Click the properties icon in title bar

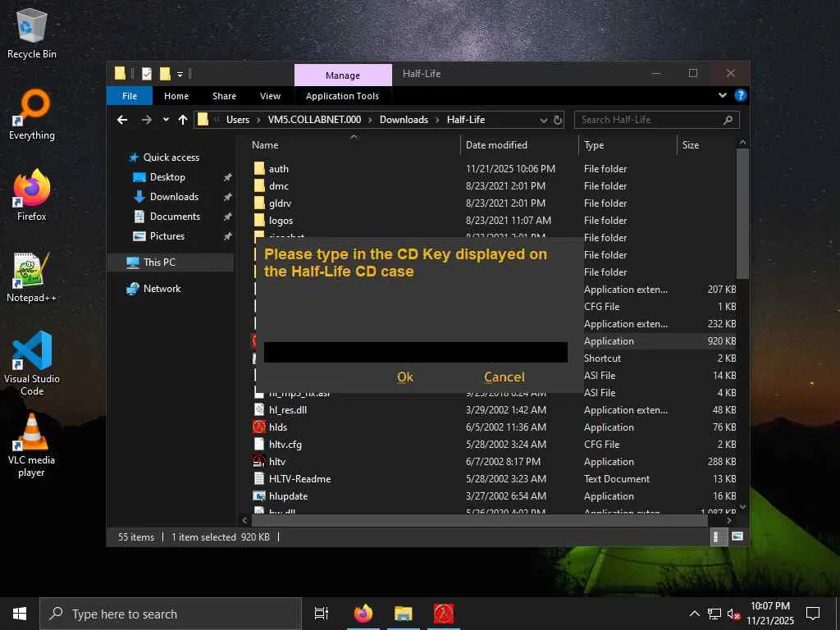[146, 74]
